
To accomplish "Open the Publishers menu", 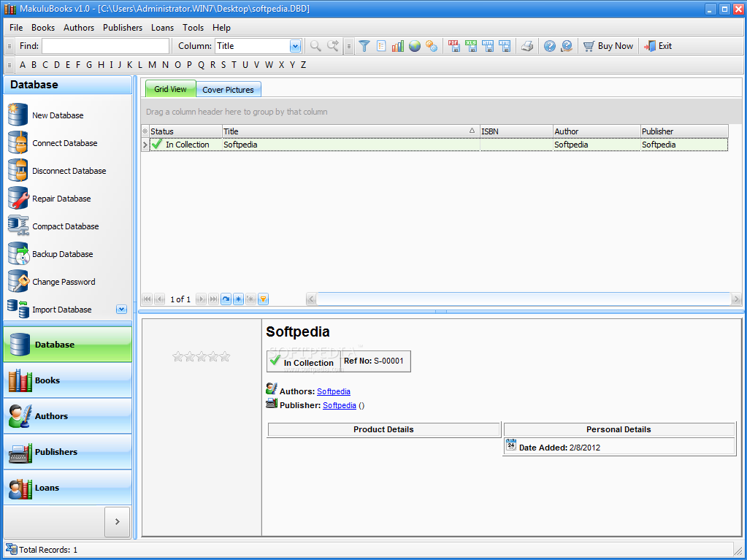I will pos(123,28).
